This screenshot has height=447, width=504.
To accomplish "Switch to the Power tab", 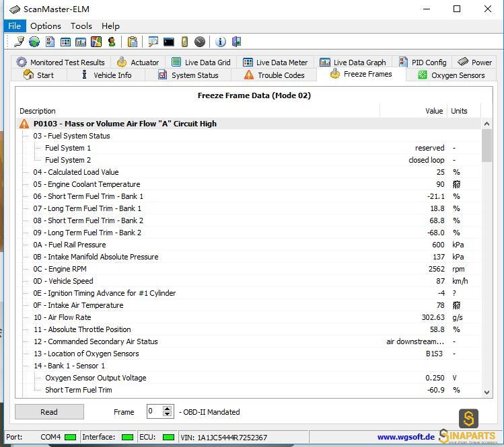I will [474, 63].
